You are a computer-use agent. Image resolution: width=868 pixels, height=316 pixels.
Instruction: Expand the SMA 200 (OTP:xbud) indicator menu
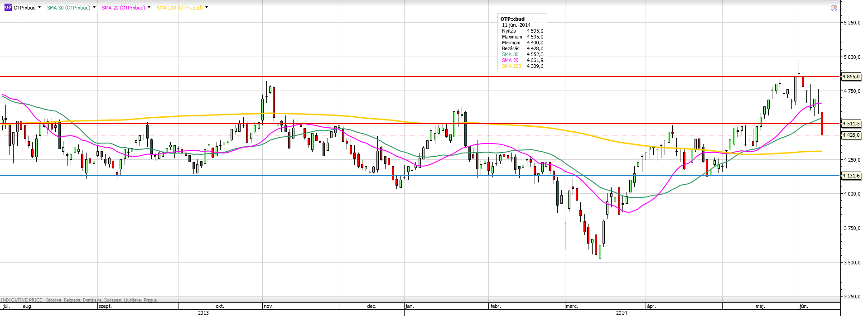click(x=207, y=8)
